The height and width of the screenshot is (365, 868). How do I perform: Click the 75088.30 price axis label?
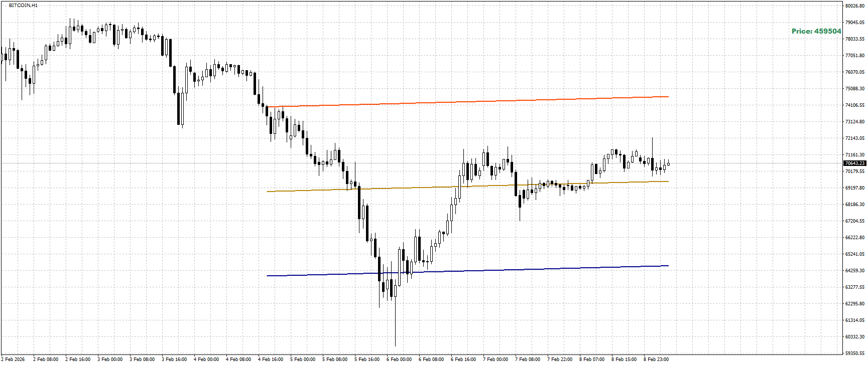[x=854, y=89]
